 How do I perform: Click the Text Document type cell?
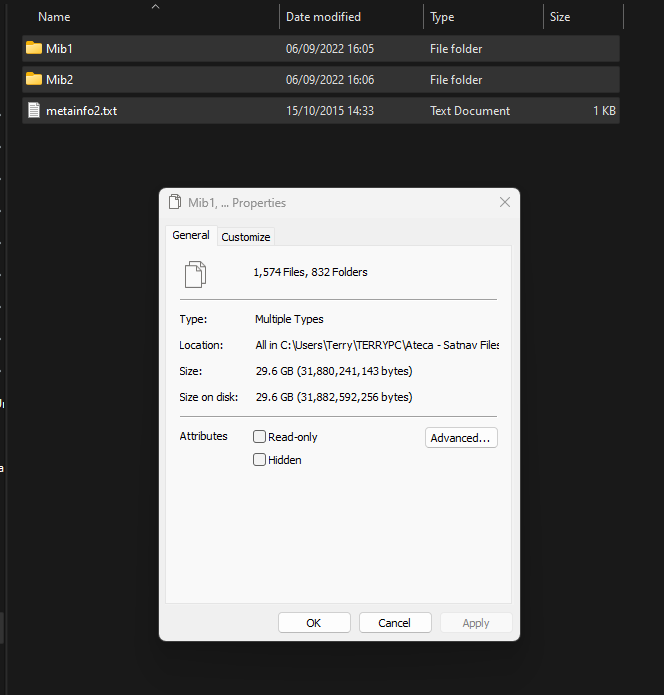click(x=470, y=110)
